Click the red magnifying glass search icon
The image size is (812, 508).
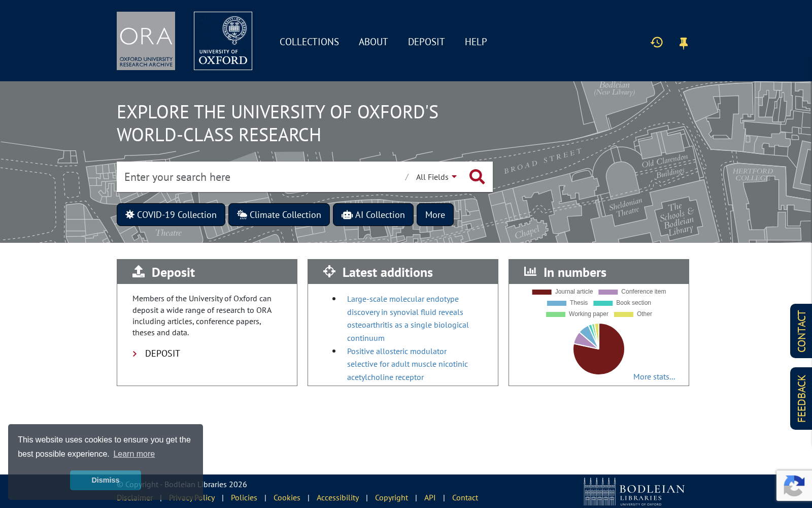coord(477,177)
